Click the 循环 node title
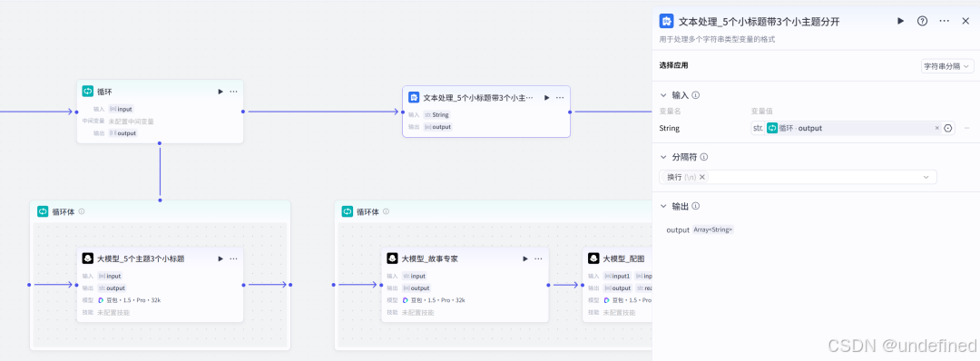 point(104,92)
